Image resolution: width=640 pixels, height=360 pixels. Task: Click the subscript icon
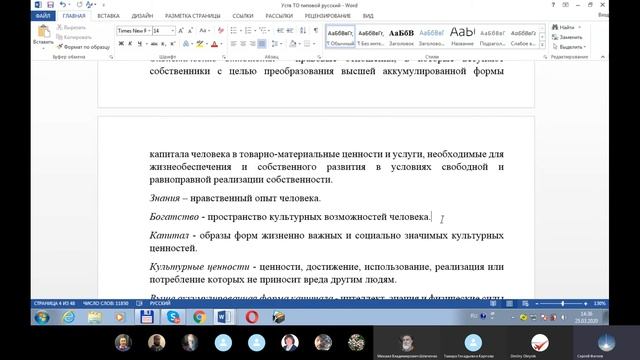coord(163,44)
